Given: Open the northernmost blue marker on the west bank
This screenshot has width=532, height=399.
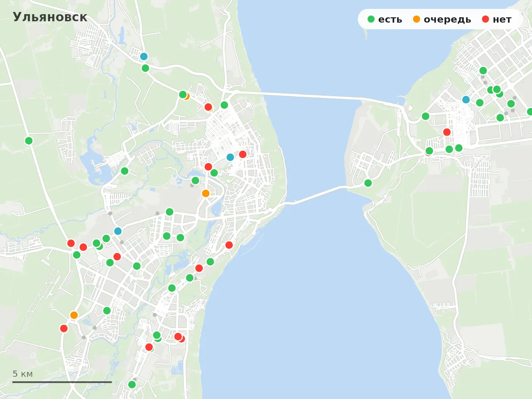Looking at the screenshot, I should click(144, 56).
